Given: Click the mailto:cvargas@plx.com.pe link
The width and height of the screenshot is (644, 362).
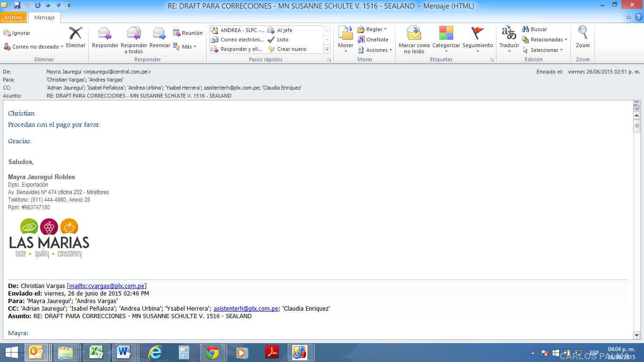Looking at the screenshot, I should tap(107, 286).
